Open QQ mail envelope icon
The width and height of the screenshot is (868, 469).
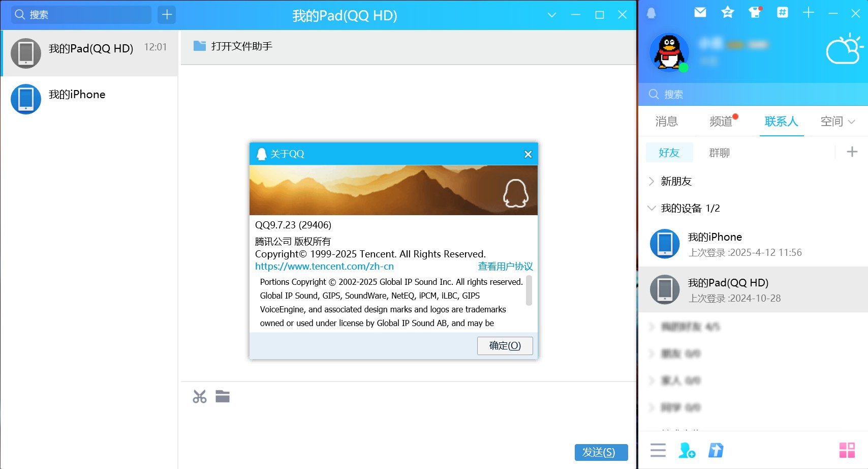pos(700,12)
